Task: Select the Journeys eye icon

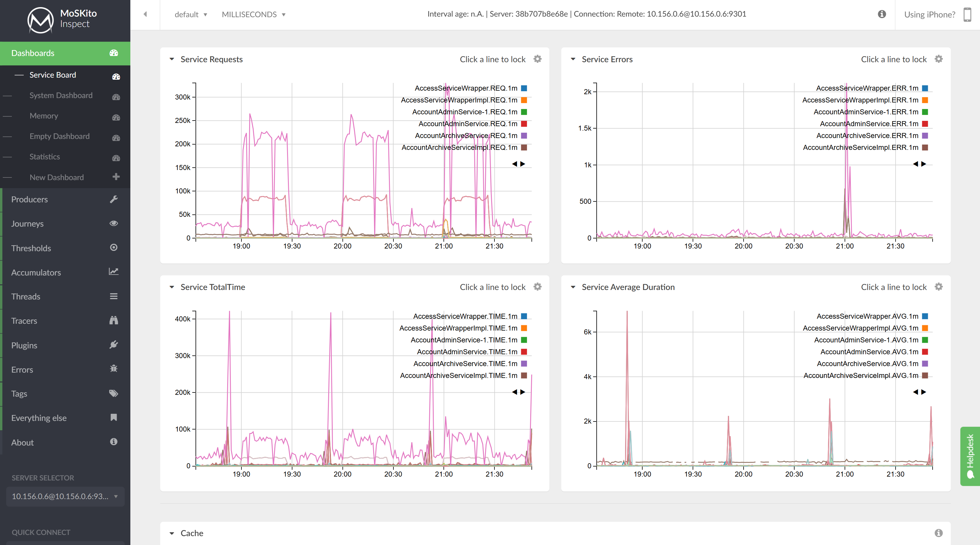Action: pos(114,223)
